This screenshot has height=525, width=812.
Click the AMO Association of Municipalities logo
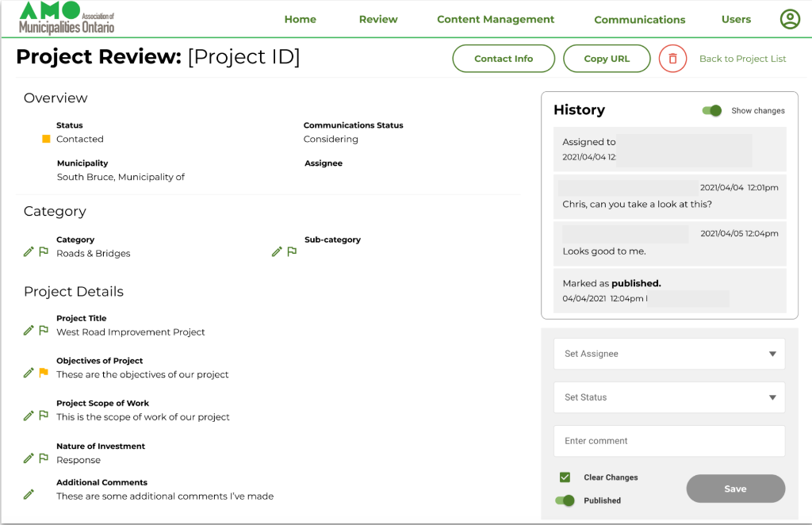(x=62, y=18)
